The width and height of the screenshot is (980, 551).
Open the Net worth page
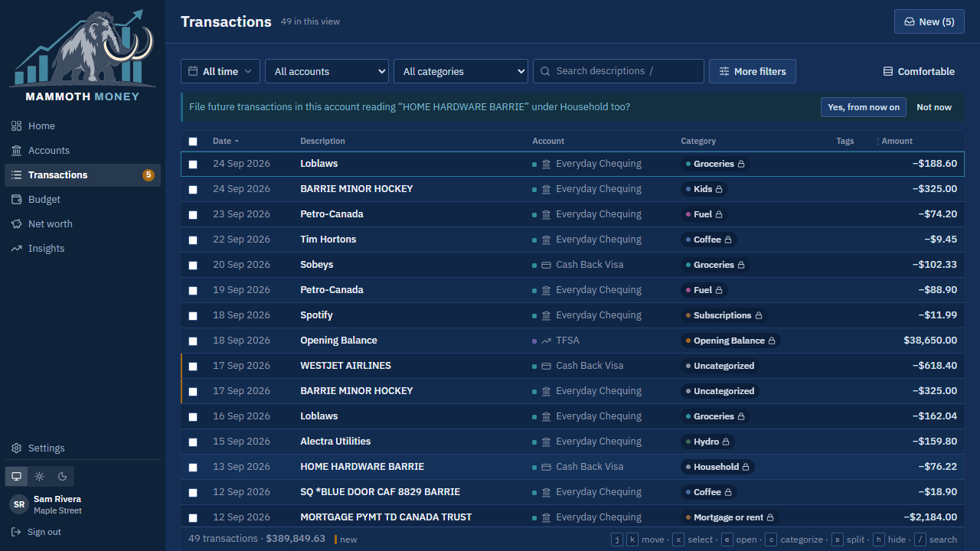point(83,223)
